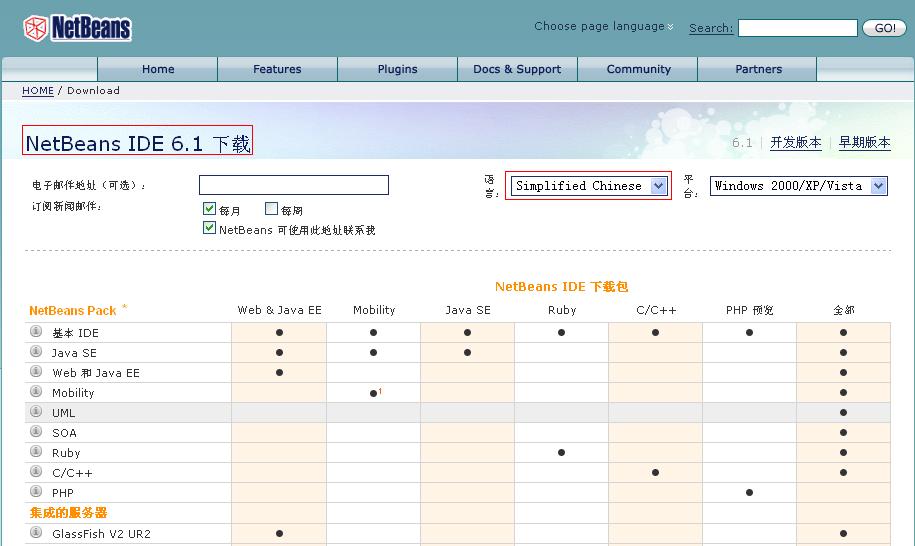Click the NetBeans logo
The width and height of the screenshot is (915, 546).
click(x=78, y=28)
